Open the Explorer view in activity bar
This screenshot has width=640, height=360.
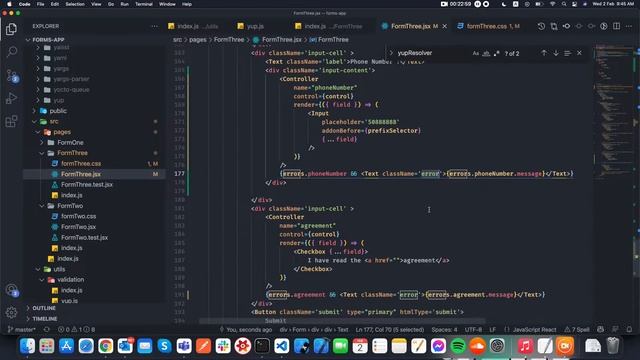(11, 29)
